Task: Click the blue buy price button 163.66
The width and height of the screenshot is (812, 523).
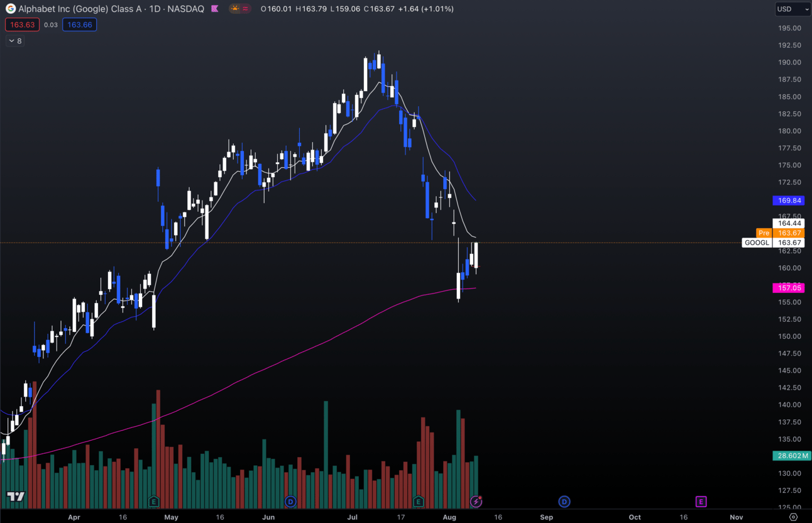Action: pyautogui.click(x=80, y=25)
